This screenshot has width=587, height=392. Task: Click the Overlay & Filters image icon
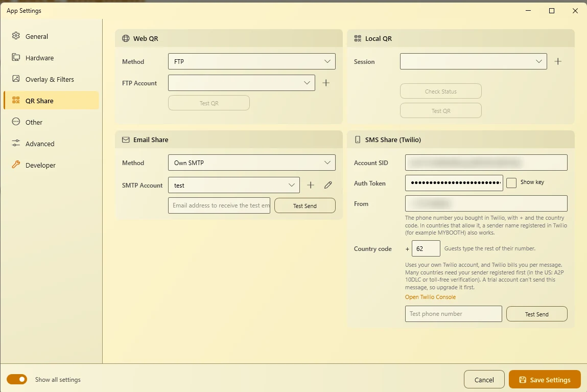(16, 79)
